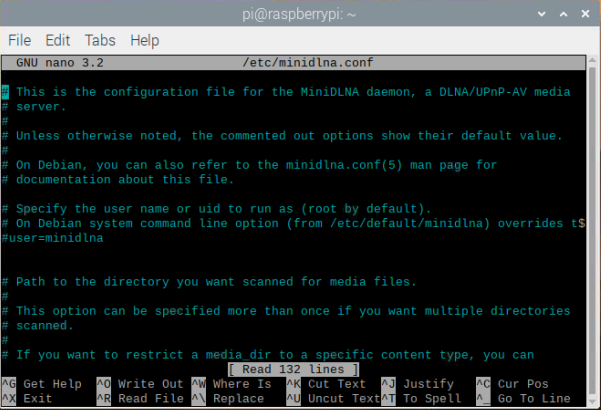Click the line 'server.'
Viewport: 601px width, 410px height.
pos(34,107)
